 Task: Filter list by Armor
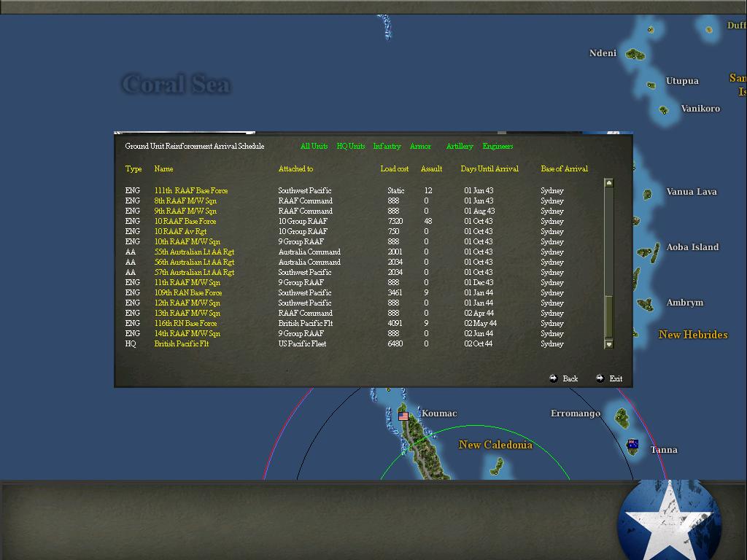click(420, 146)
